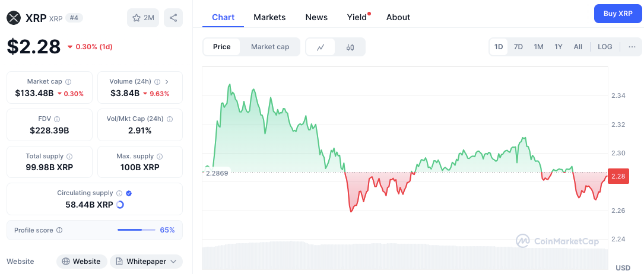This screenshot has height=274, width=644.
Task: Click the Profile score info icon
Action: point(59,231)
